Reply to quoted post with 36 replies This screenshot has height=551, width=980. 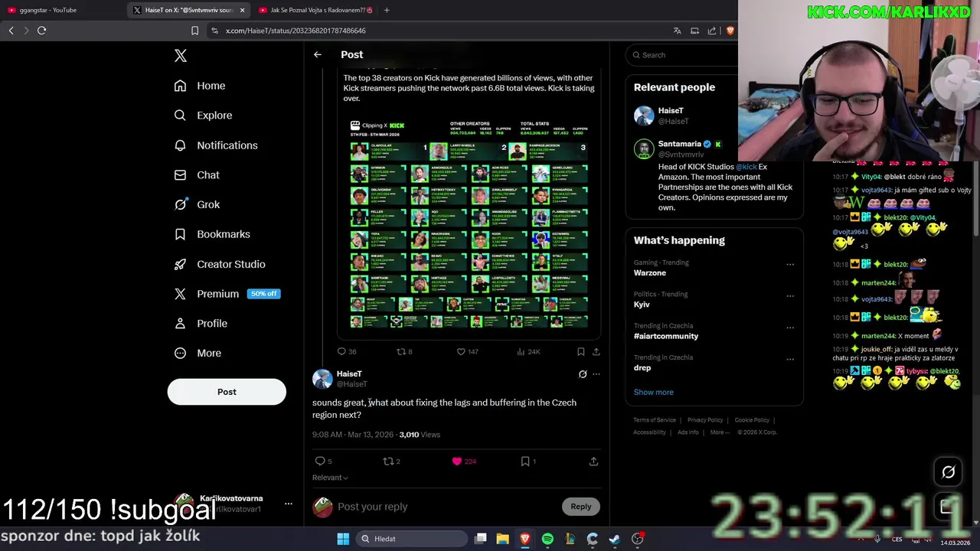[347, 352]
